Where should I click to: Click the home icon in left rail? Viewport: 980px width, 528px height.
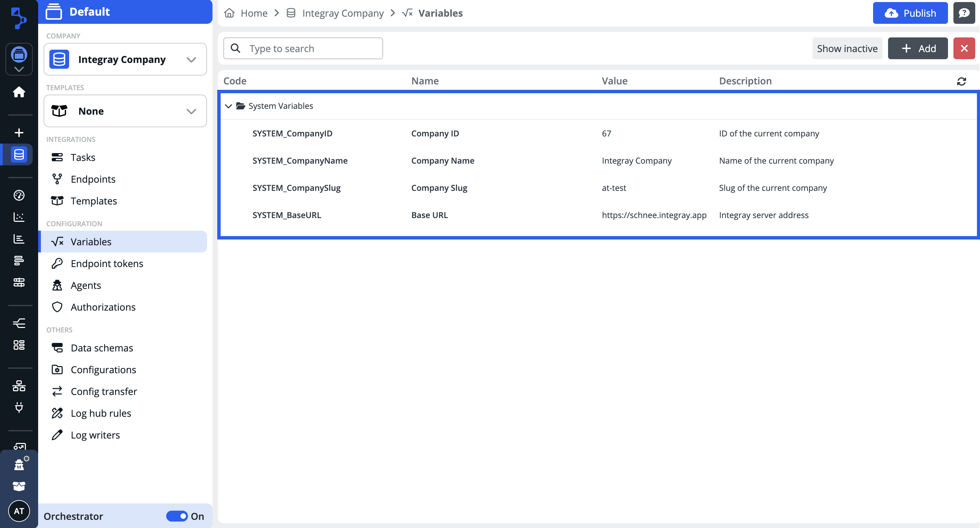(19, 93)
